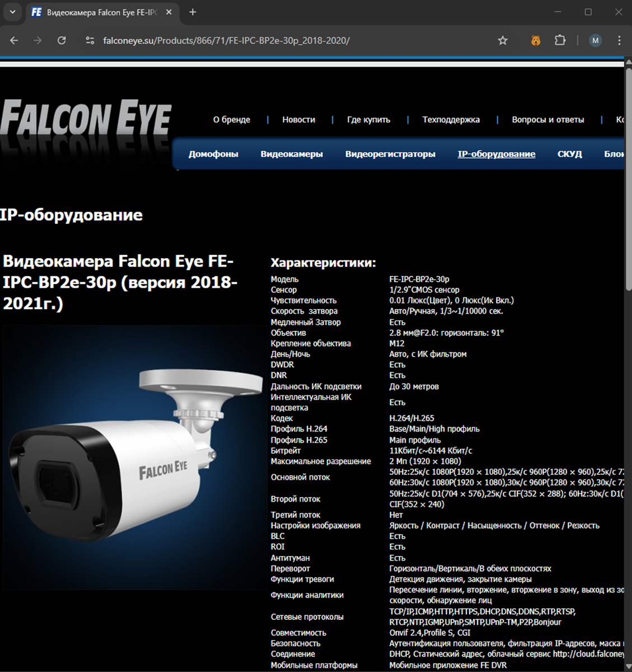Open the Где купить link

tap(368, 119)
